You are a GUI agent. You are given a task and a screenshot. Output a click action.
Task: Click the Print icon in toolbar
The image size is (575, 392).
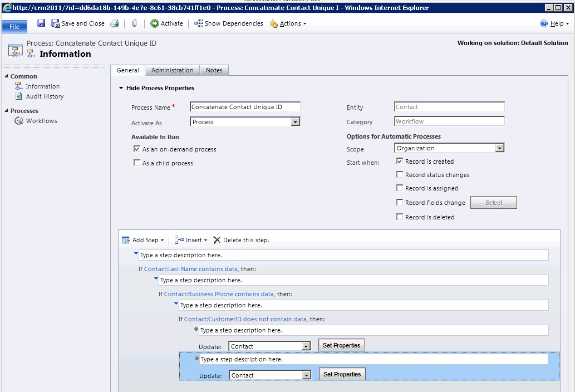tap(114, 23)
